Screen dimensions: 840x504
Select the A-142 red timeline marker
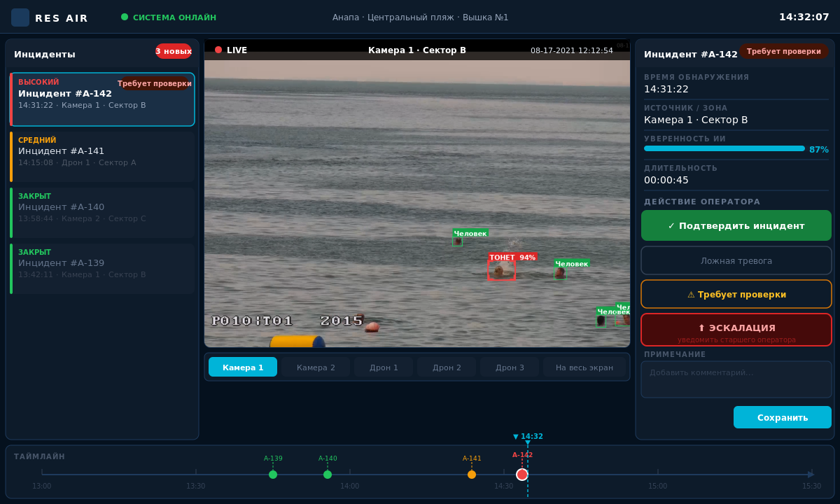point(522,475)
